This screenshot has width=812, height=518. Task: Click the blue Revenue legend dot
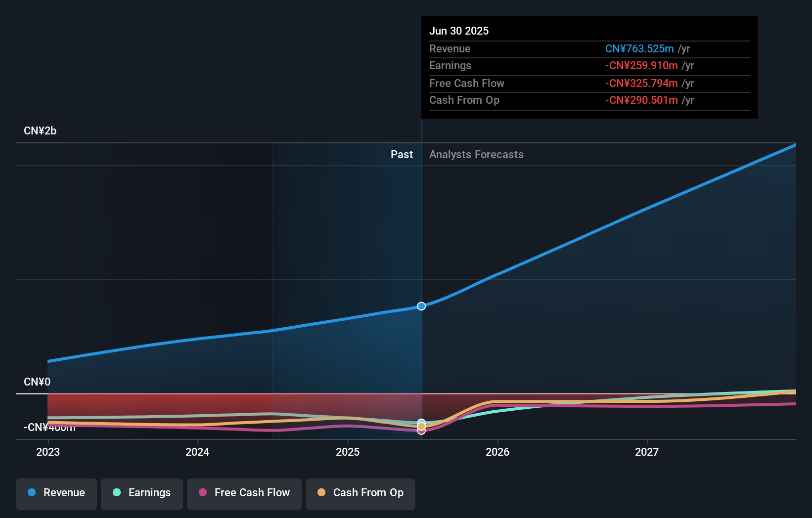click(32, 493)
